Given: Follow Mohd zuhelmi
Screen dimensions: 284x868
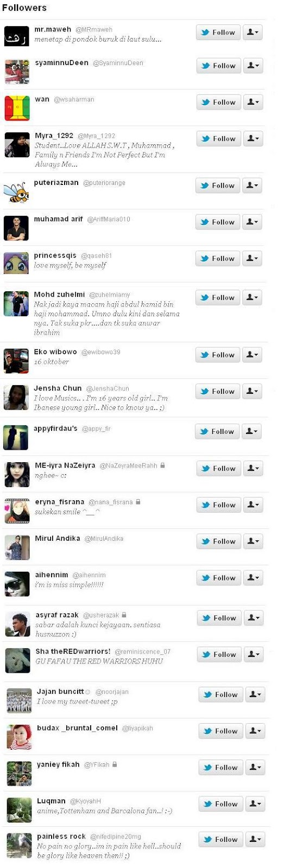Looking at the screenshot, I should tap(217, 297).
